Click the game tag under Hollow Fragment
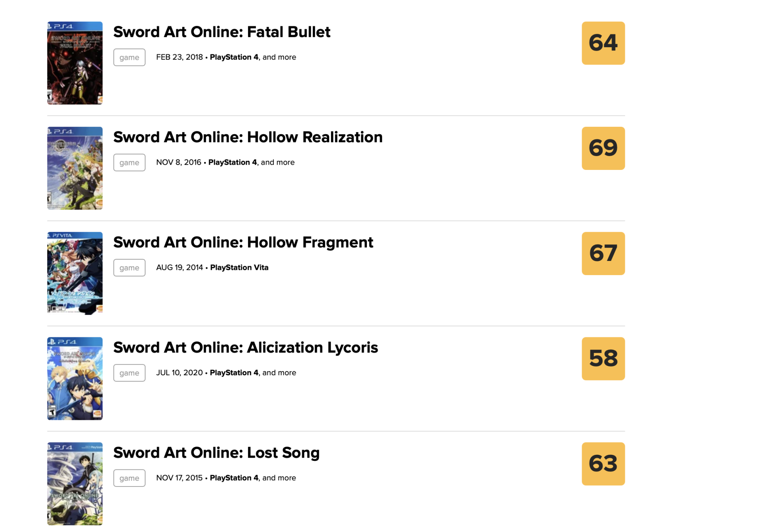The image size is (781, 532). pos(129,268)
